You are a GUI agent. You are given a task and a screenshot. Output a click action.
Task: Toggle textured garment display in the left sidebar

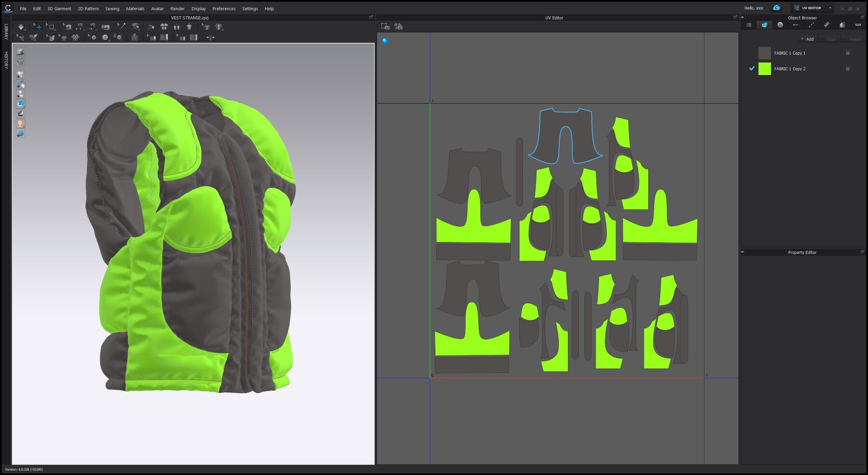click(20, 103)
